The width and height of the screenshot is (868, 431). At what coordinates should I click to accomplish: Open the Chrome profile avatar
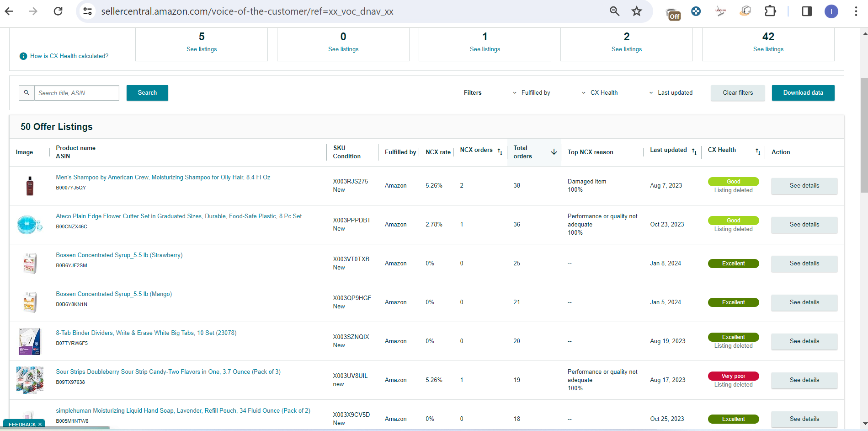pos(831,11)
